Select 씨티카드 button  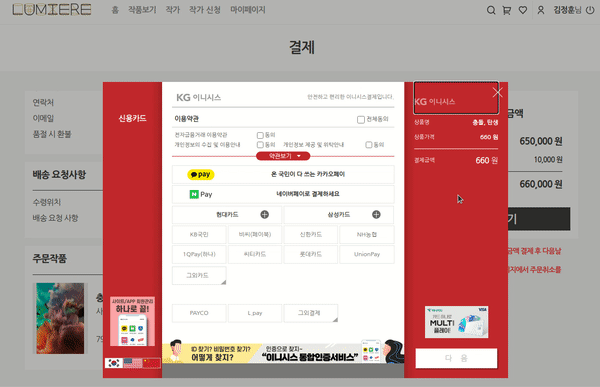(255, 255)
